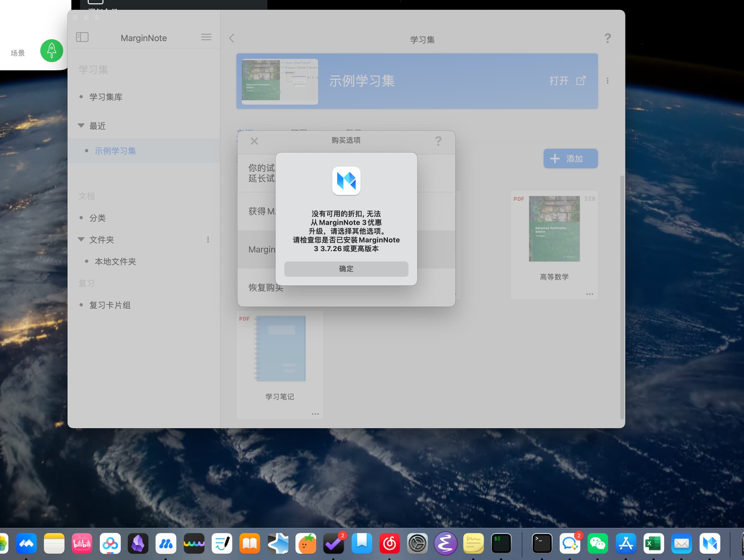This screenshot has width=744, height=560.
Task: Select 复习卡片组 in the sidebar
Action: [110, 305]
